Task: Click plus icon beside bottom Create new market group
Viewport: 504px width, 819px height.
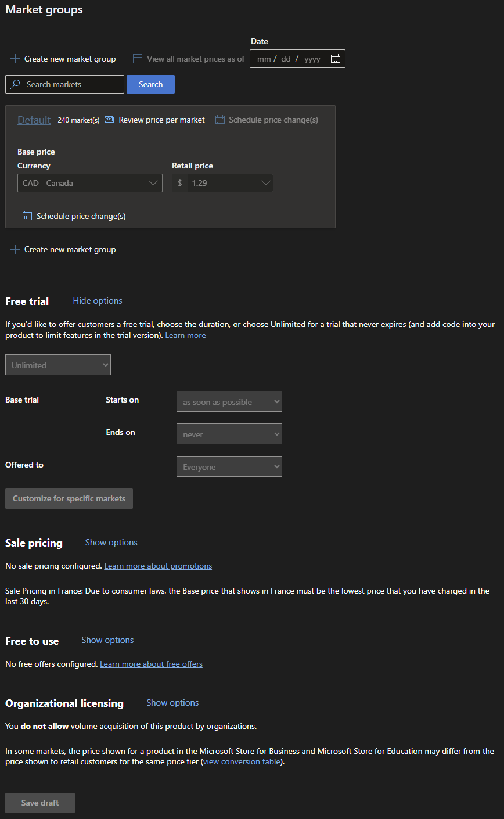Action: [x=15, y=249]
